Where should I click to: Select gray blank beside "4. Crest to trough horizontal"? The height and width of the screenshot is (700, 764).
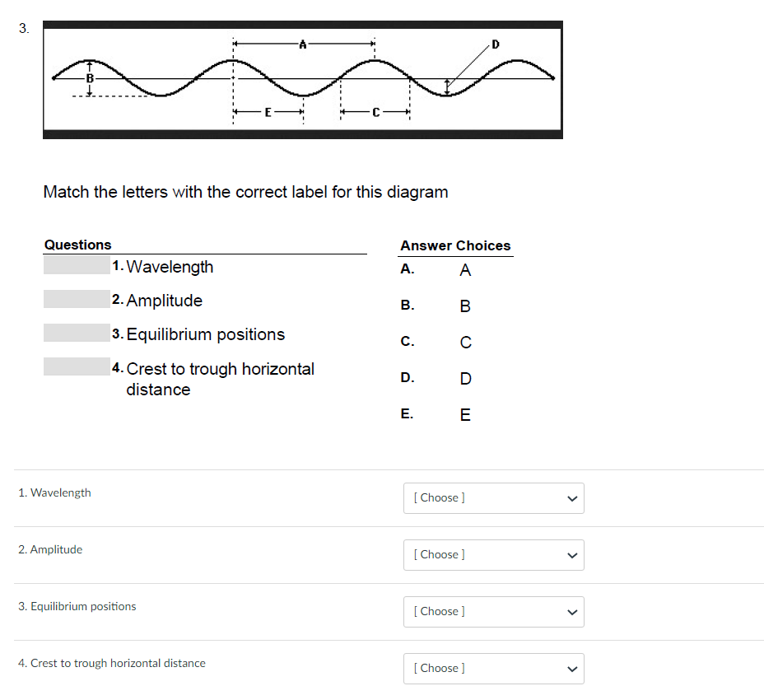point(77,366)
